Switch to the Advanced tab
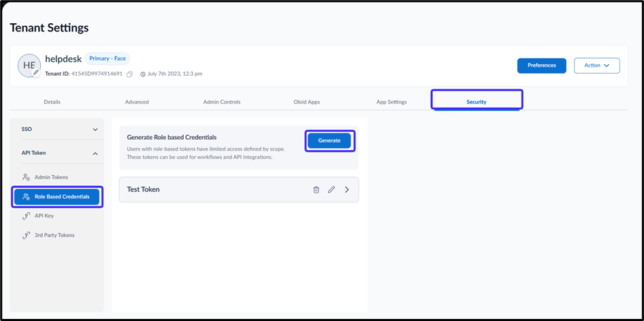 137,102
